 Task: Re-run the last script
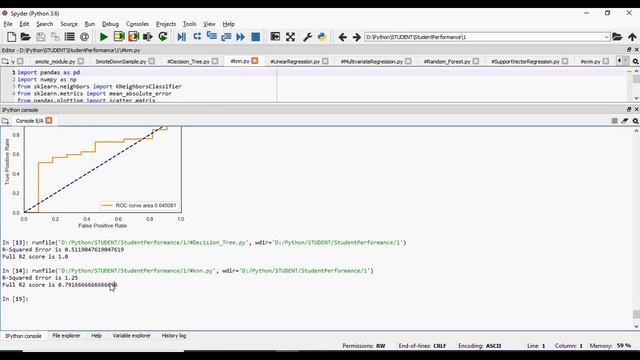point(163,37)
